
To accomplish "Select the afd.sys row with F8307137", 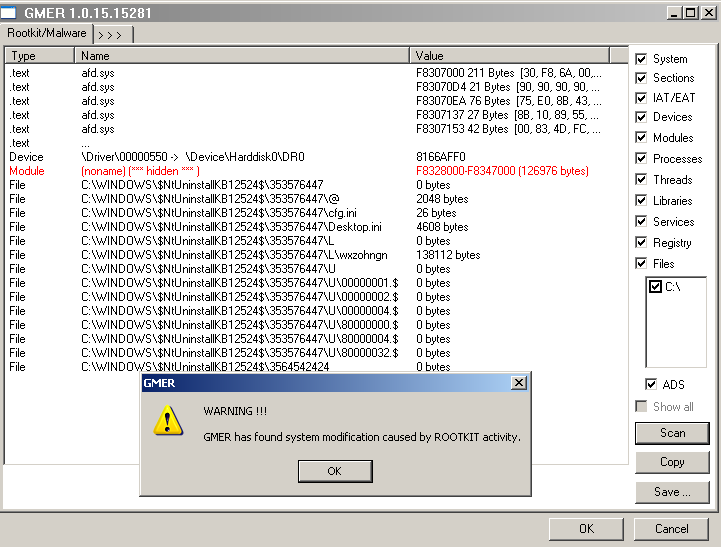I will pos(316,115).
